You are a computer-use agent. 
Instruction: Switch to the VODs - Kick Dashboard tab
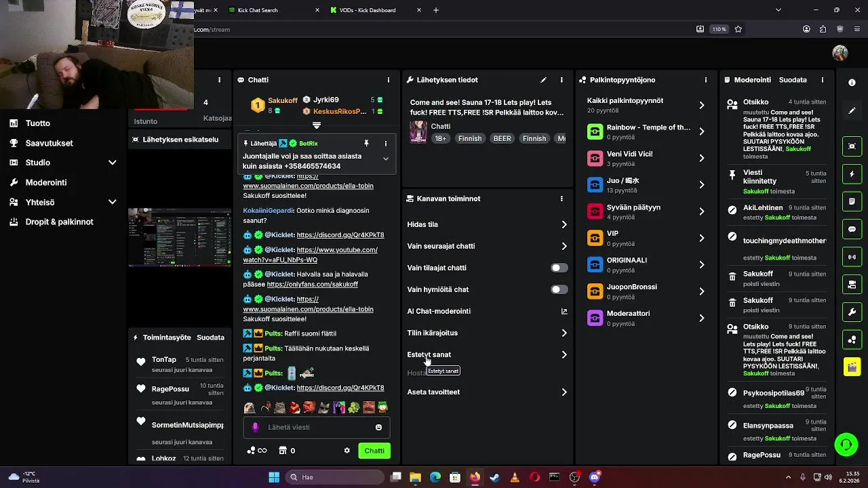[374, 10]
